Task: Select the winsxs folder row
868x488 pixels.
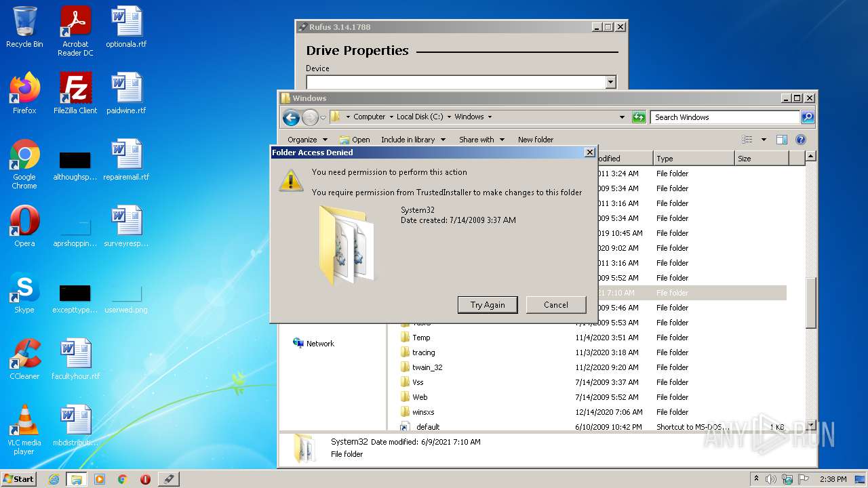Action: pyautogui.click(x=593, y=412)
